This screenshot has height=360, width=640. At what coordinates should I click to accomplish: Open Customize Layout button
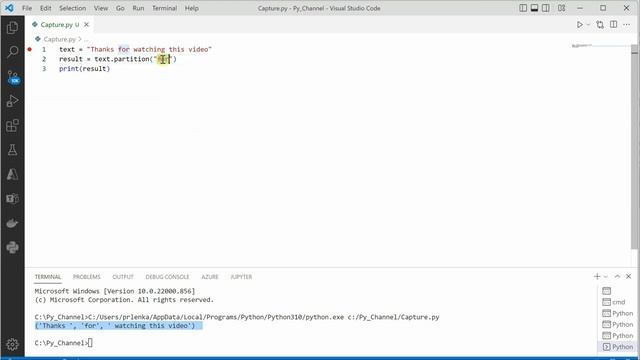pyautogui.click(x=562, y=8)
